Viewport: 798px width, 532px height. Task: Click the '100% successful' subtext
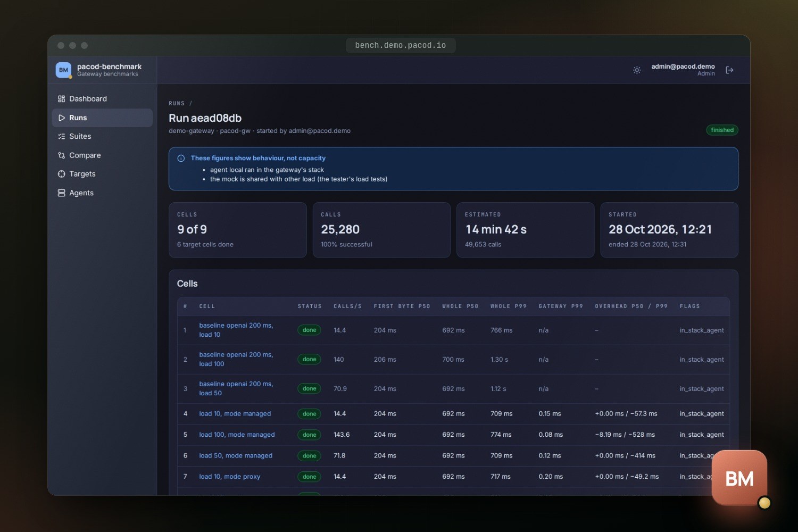click(x=346, y=245)
